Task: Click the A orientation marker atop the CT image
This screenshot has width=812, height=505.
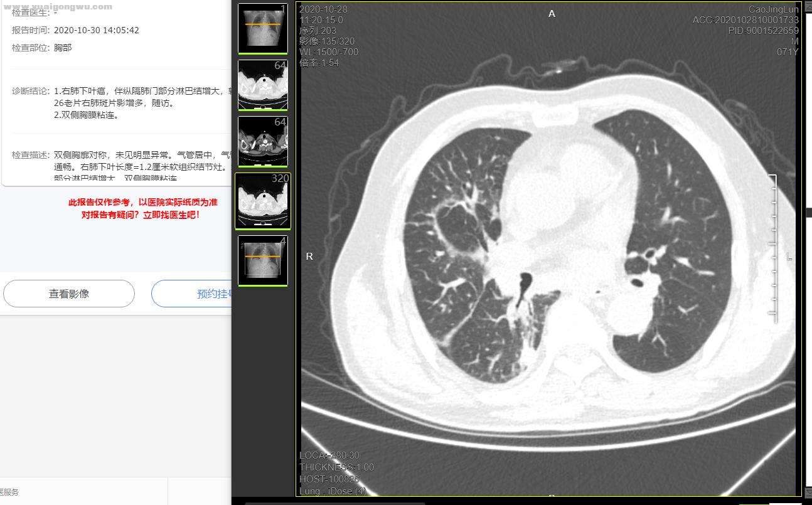Action: point(552,13)
